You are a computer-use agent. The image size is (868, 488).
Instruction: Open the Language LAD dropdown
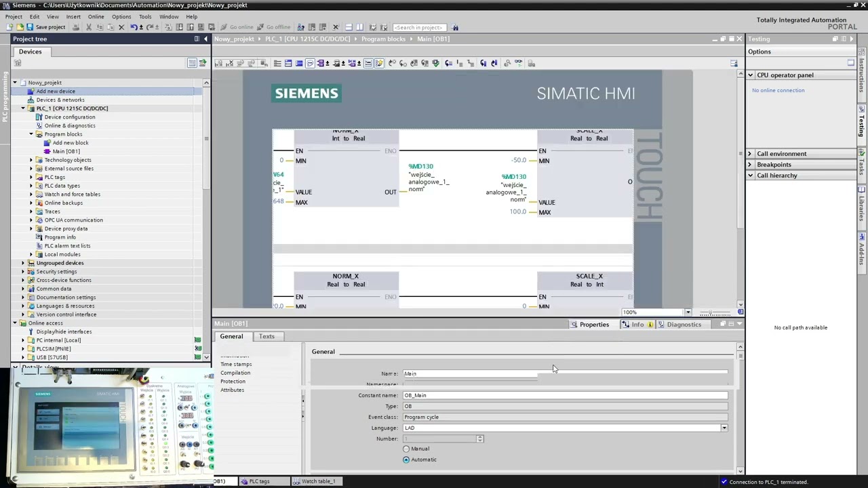coord(724,428)
